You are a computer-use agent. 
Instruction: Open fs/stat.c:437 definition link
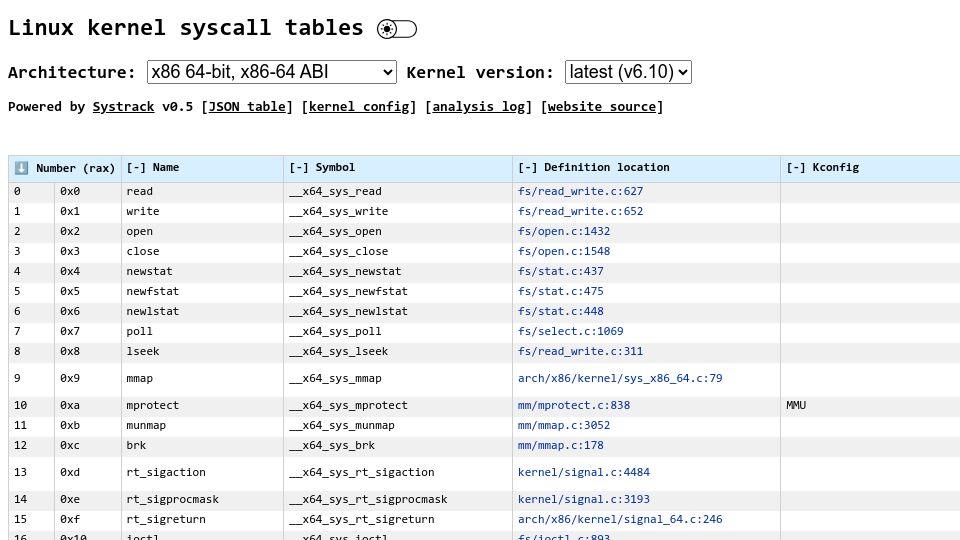point(561,271)
